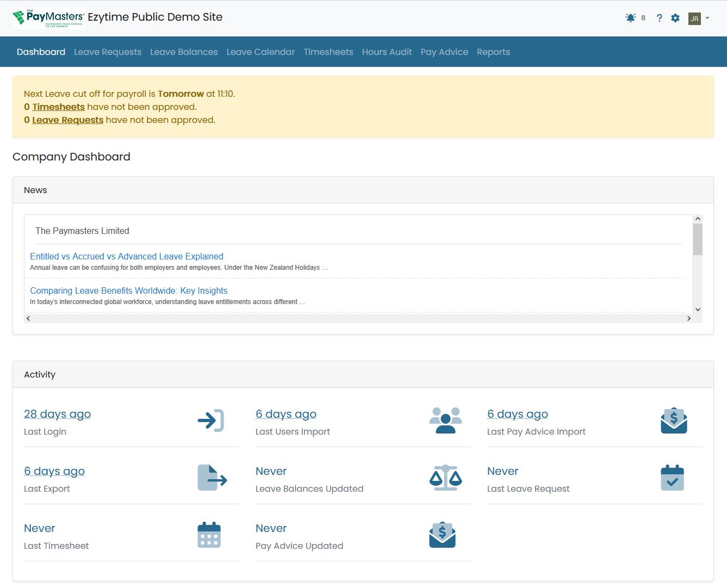Click the Leave Balances scales icon
The height and width of the screenshot is (588, 727).
click(x=445, y=478)
